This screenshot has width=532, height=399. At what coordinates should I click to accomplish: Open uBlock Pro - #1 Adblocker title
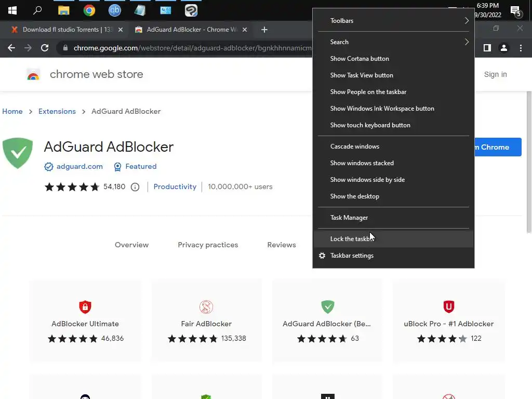click(448, 324)
